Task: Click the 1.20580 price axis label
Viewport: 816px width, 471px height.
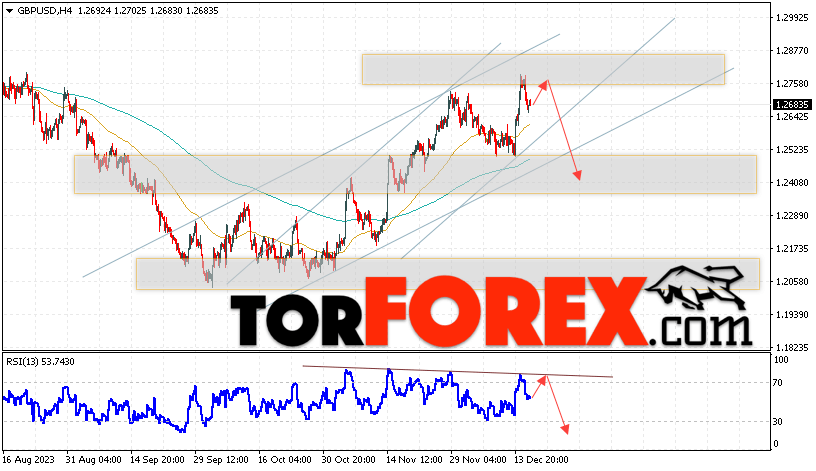Action: pos(792,282)
